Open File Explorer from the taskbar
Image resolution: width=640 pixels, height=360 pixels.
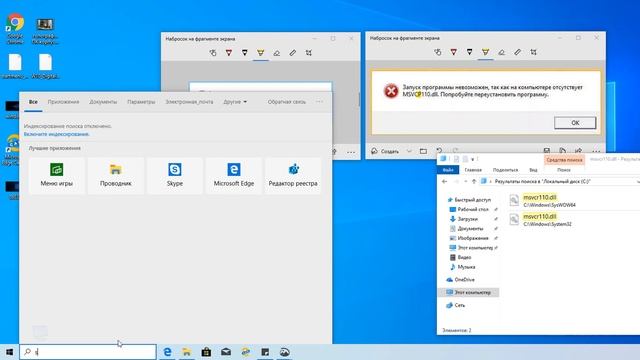tap(187, 351)
